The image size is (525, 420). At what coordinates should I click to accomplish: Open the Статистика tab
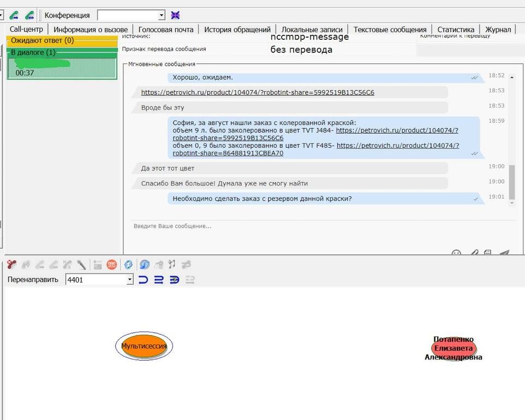pyautogui.click(x=456, y=29)
